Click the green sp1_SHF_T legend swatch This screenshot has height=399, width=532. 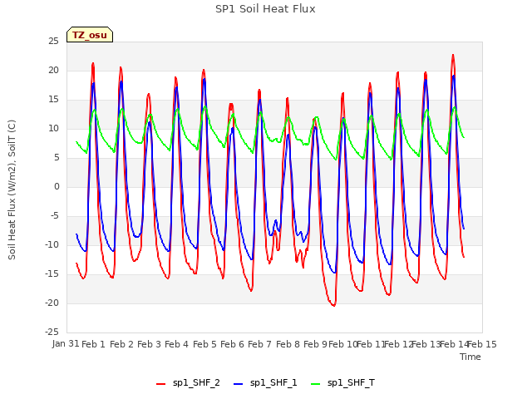coord(316,384)
